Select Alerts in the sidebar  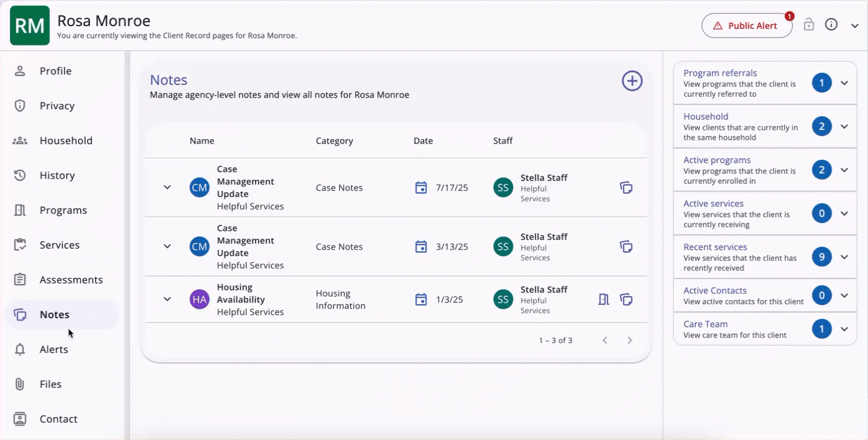62,349
